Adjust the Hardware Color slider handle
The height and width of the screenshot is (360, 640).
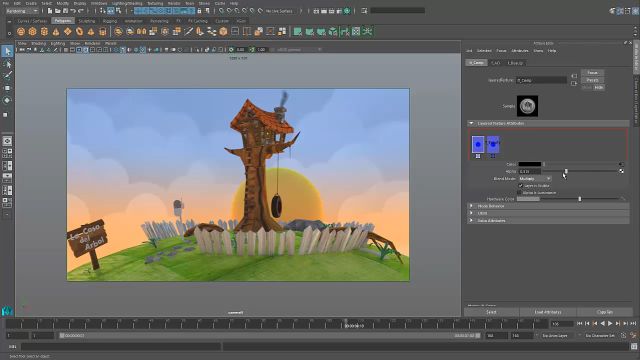pyautogui.click(x=580, y=199)
